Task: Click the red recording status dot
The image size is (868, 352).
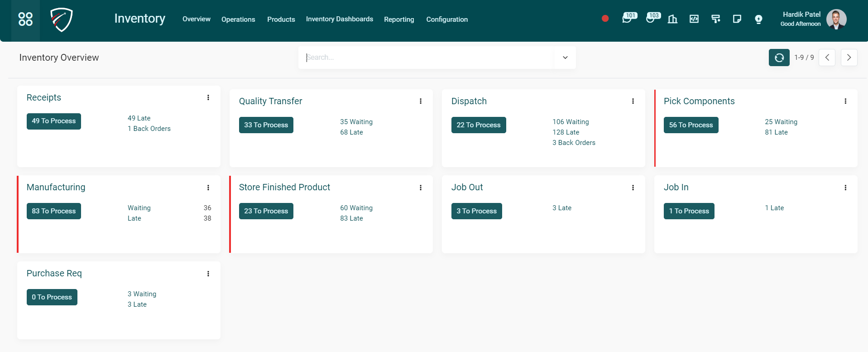Action: tap(605, 19)
